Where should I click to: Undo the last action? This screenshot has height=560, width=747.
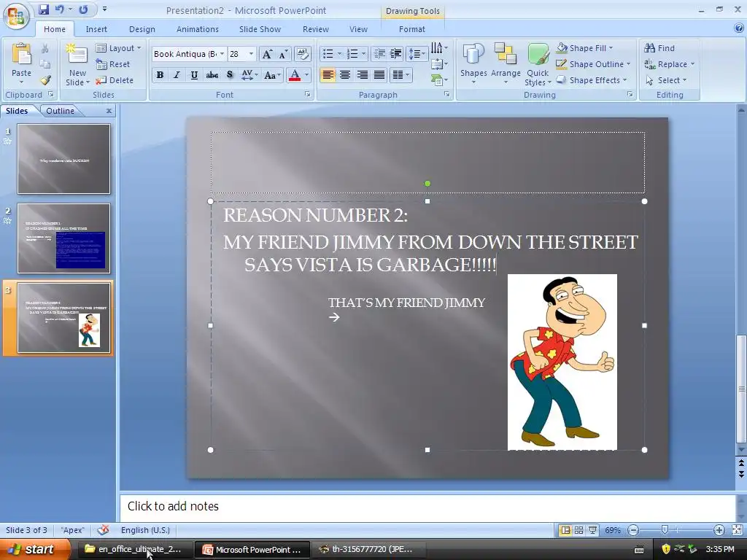click(x=60, y=9)
